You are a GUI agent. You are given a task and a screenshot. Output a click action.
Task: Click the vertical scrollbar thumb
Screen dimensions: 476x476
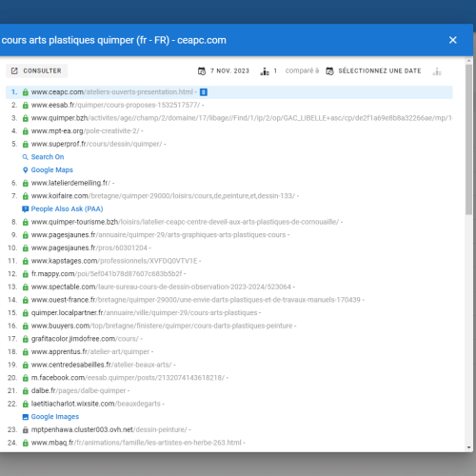(469, 140)
